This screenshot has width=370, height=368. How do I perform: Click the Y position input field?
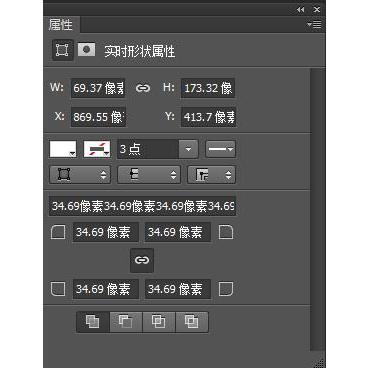[x=208, y=117]
